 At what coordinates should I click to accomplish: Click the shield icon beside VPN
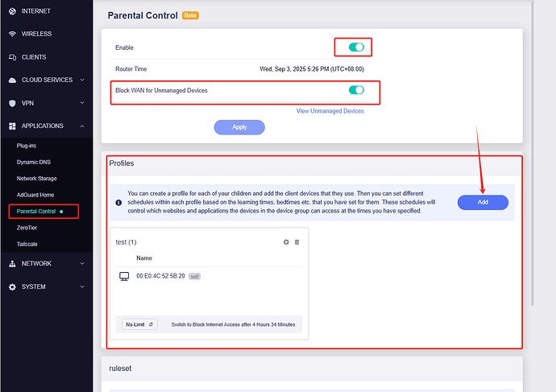(x=12, y=103)
